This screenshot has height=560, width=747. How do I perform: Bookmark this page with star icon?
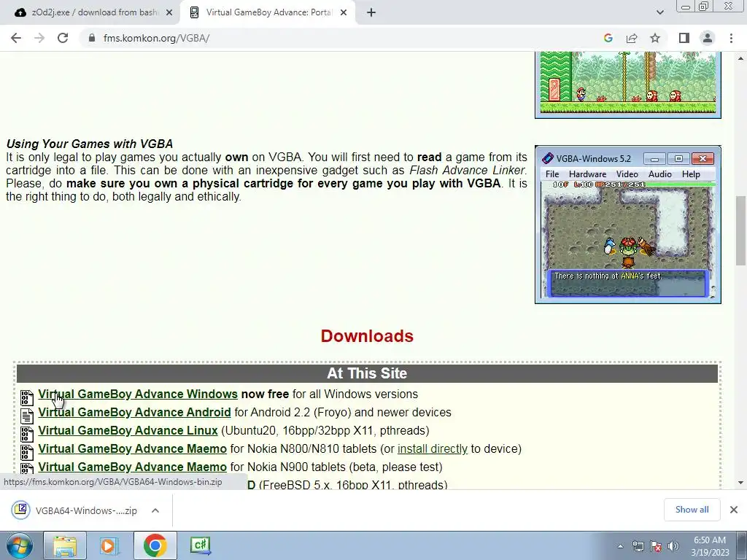click(655, 38)
